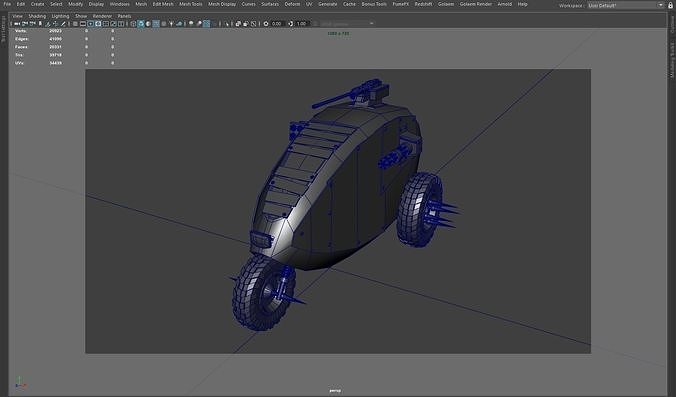The height and width of the screenshot is (397, 676).
Task: Click the Exposure reset icon
Action: pos(266,24)
